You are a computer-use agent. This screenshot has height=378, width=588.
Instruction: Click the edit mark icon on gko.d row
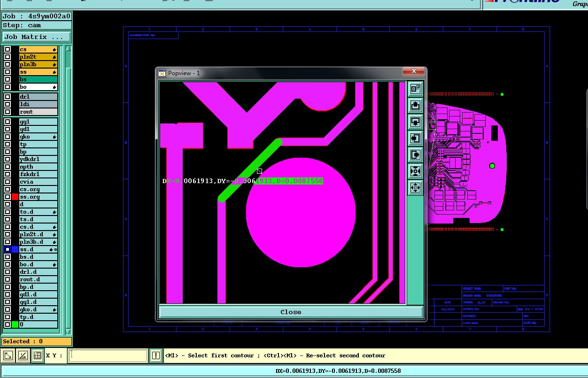[54, 309]
